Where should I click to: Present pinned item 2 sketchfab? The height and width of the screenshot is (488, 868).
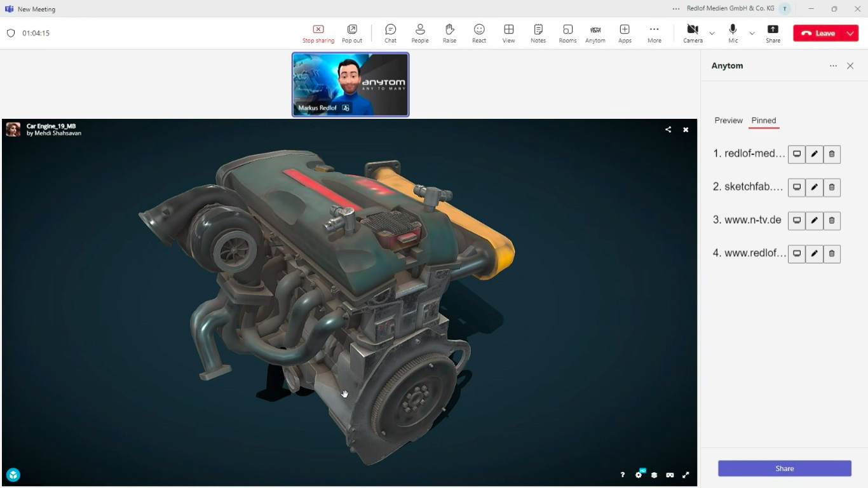point(797,187)
